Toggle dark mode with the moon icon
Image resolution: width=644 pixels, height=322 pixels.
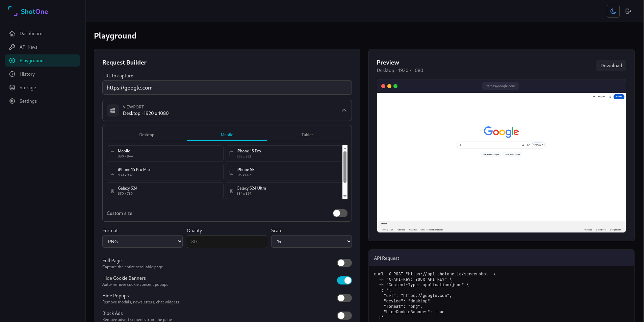(x=613, y=11)
